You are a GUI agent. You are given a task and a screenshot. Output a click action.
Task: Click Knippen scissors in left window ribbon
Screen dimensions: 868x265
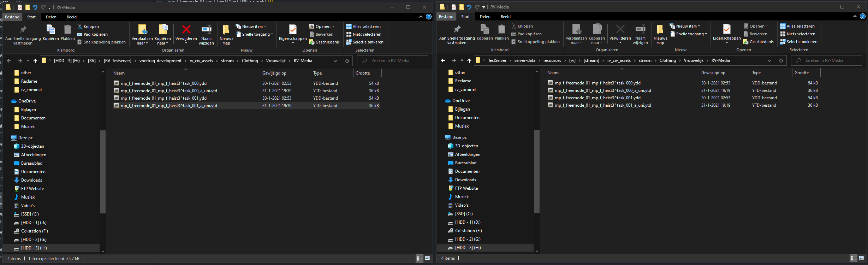80,26
